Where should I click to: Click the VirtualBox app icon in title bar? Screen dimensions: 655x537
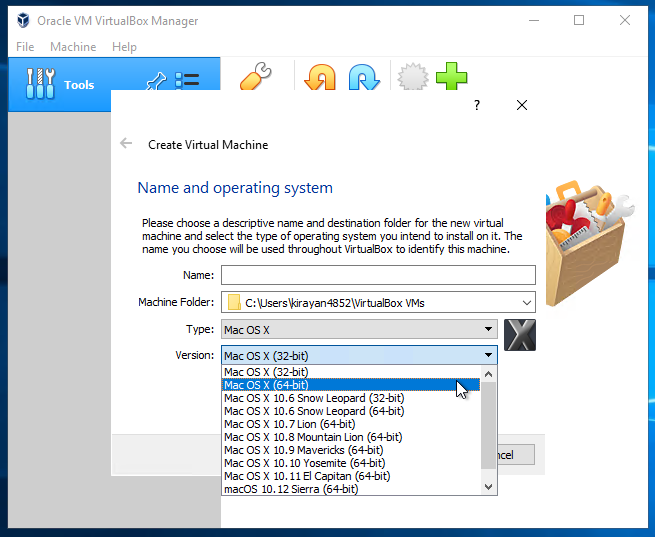click(x=23, y=20)
